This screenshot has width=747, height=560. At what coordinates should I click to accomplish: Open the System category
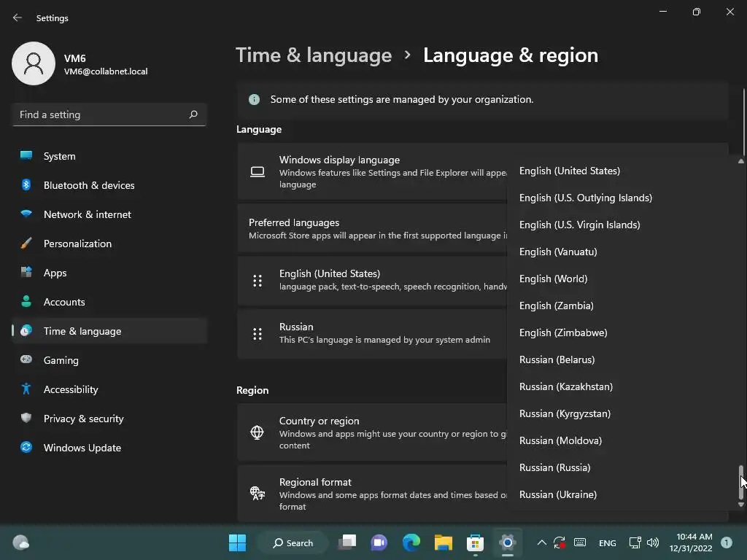[109, 156]
